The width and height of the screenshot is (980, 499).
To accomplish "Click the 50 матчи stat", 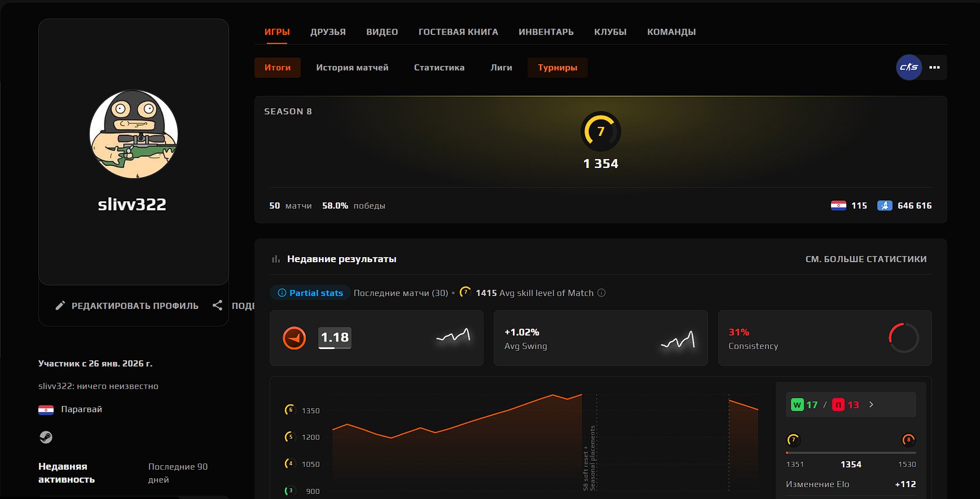I will pyautogui.click(x=291, y=206).
